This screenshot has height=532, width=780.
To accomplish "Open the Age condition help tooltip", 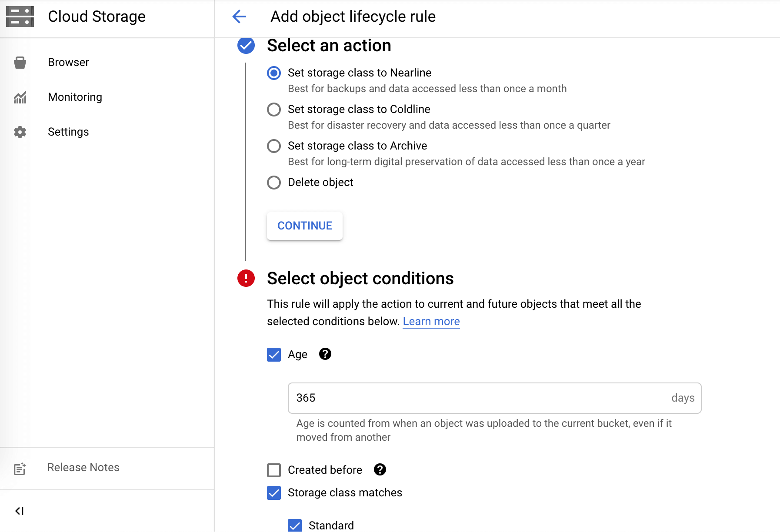I will (x=326, y=354).
